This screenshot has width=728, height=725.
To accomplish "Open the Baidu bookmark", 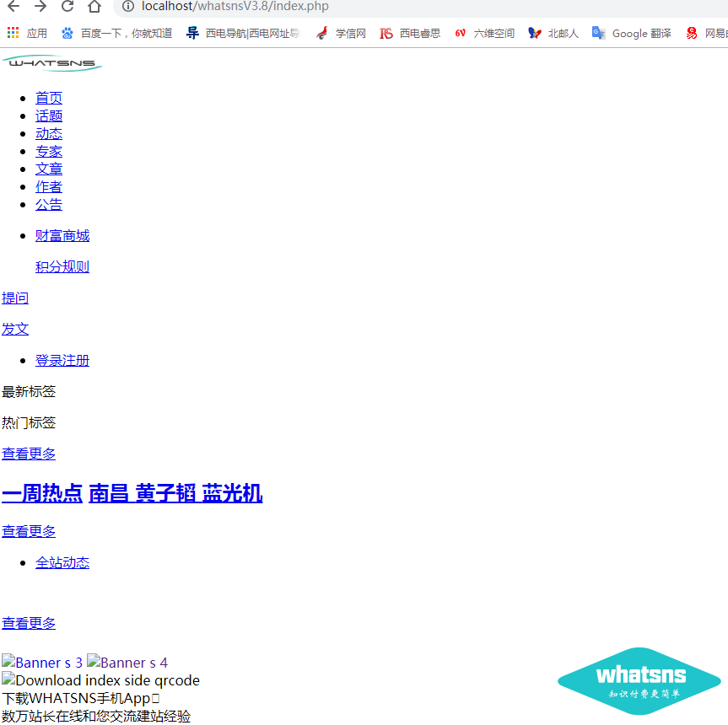I will click(x=116, y=33).
